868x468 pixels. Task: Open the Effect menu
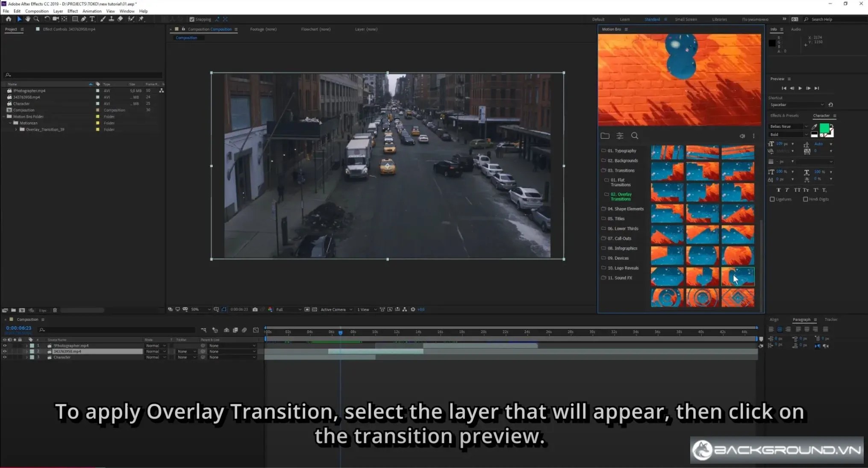(x=73, y=11)
